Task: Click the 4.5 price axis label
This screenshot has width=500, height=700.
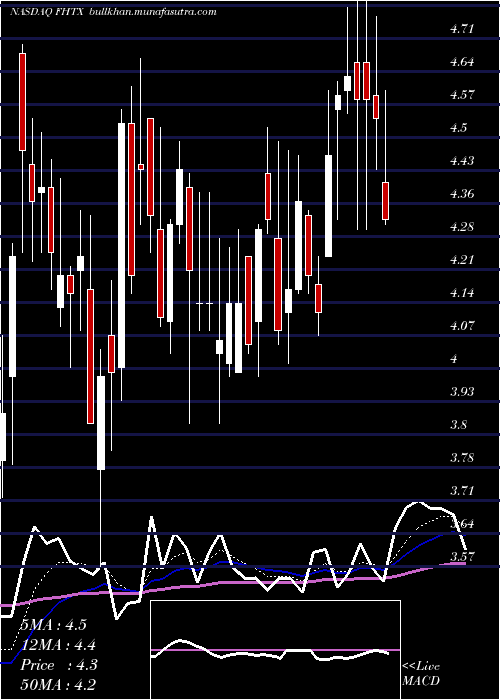Action: (x=458, y=128)
